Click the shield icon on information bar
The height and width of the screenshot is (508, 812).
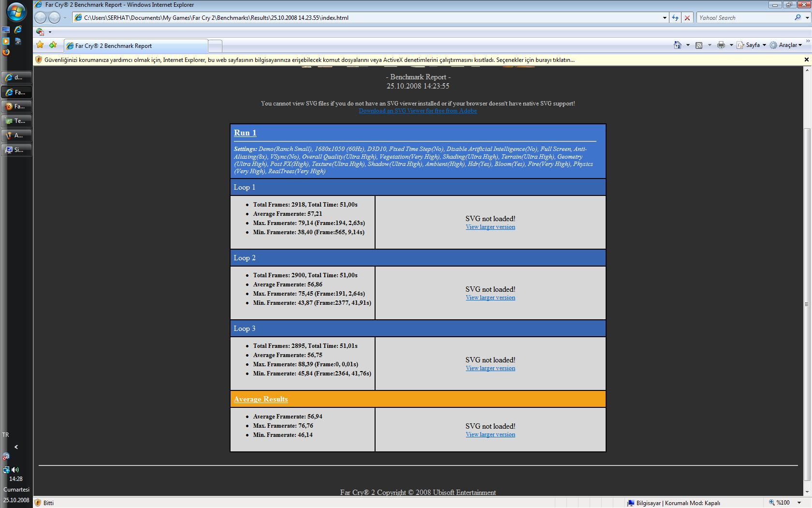(x=39, y=60)
